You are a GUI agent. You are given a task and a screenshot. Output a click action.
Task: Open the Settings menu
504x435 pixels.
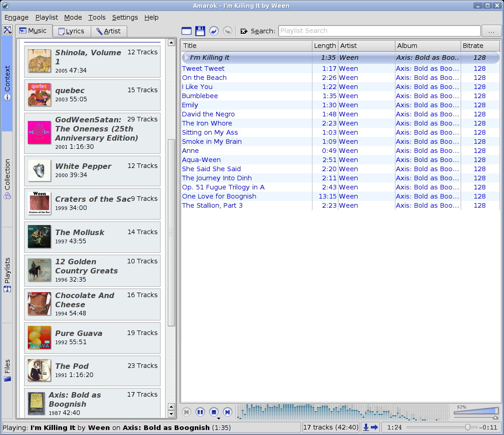[x=125, y=17]
